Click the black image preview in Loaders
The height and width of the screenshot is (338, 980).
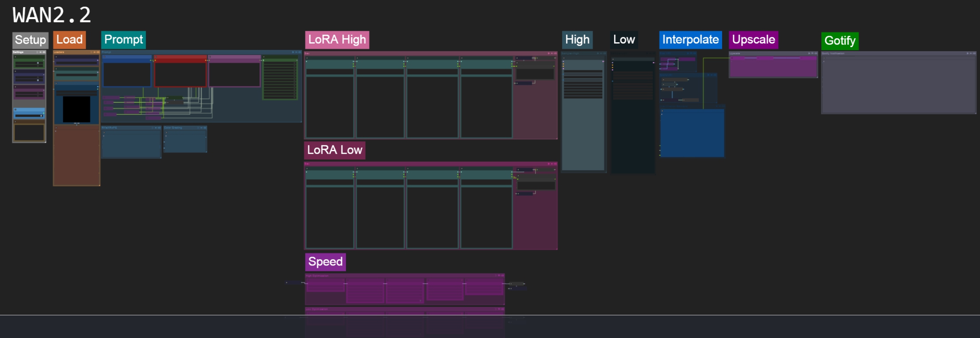76,109
